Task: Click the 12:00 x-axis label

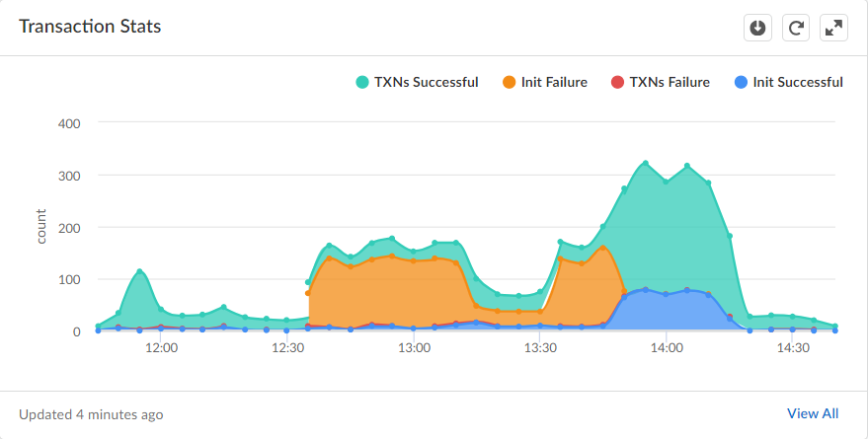Action: pyautogui.click(x=161, y=348)
